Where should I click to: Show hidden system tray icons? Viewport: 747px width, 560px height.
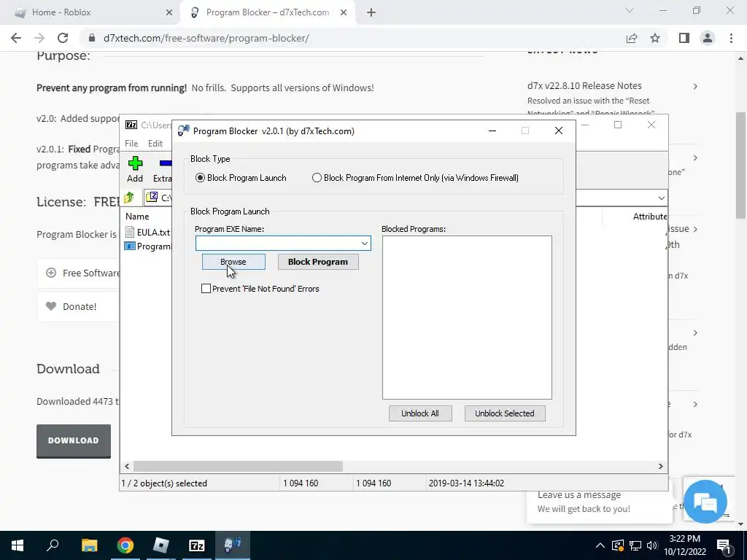pyautogui.click(x=600, y=545)
